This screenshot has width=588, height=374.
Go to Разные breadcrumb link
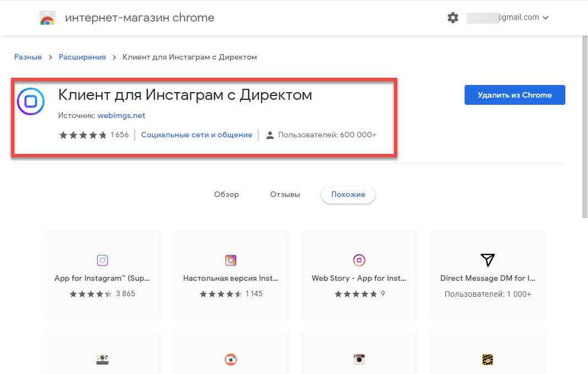coord(28,57)
